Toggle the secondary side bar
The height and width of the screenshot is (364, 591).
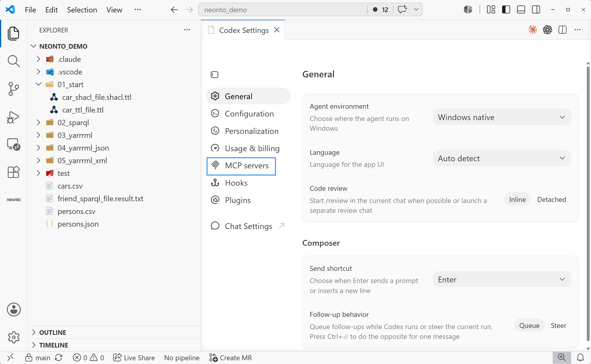coord(536,10)
